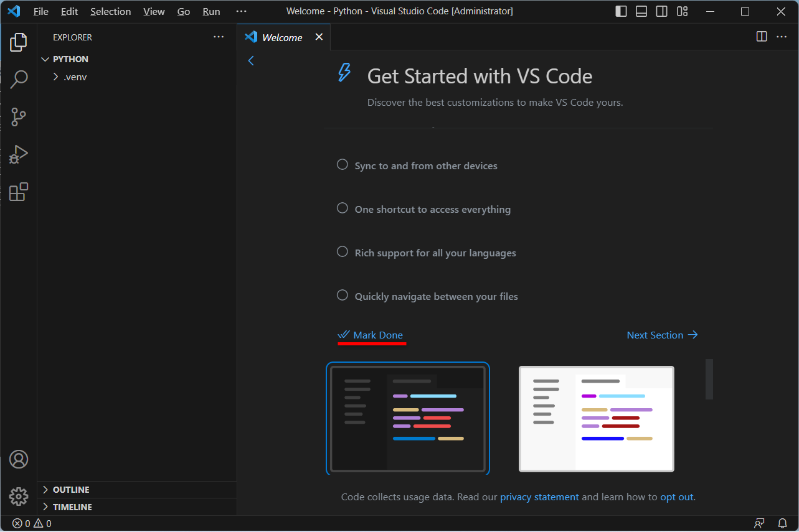Select 'Quickly navigate between your files' step

tap(436, 296)
